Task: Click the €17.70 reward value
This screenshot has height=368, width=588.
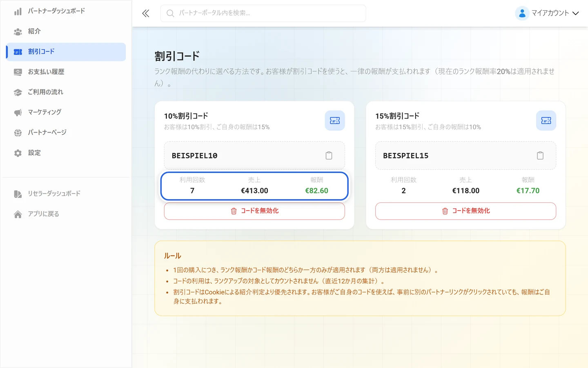Action: click(x=528, y=191)
